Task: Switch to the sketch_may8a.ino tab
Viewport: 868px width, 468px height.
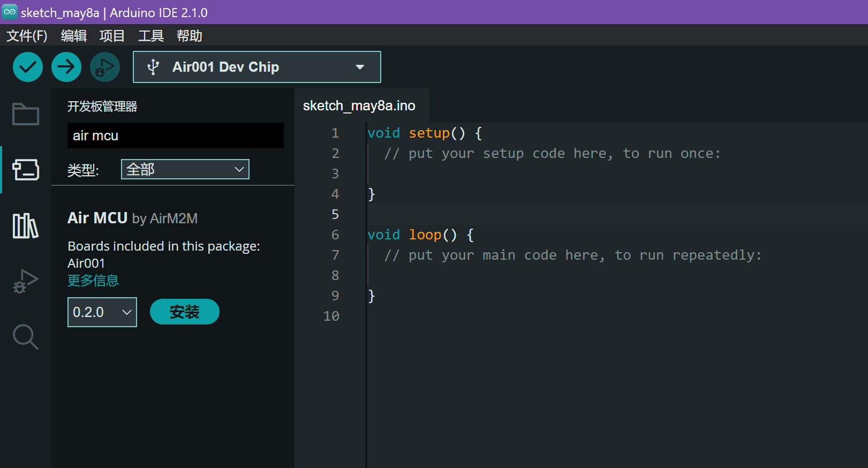Action: point(359,105)
